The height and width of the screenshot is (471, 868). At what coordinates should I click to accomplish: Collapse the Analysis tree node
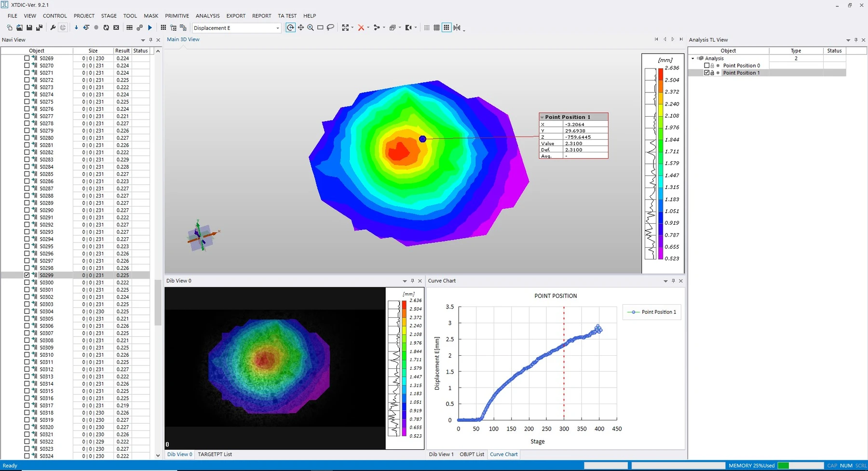point(693,58)
